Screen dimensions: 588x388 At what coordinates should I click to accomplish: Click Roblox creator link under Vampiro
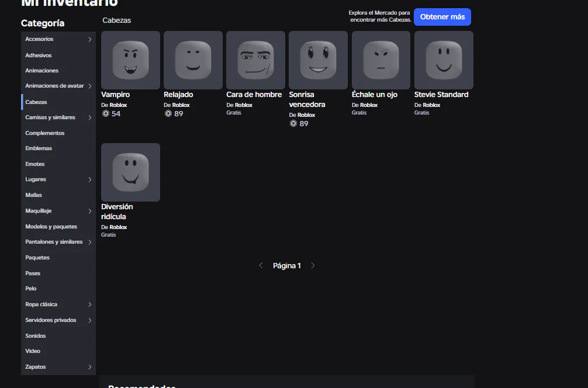click(x=118, y=105)
